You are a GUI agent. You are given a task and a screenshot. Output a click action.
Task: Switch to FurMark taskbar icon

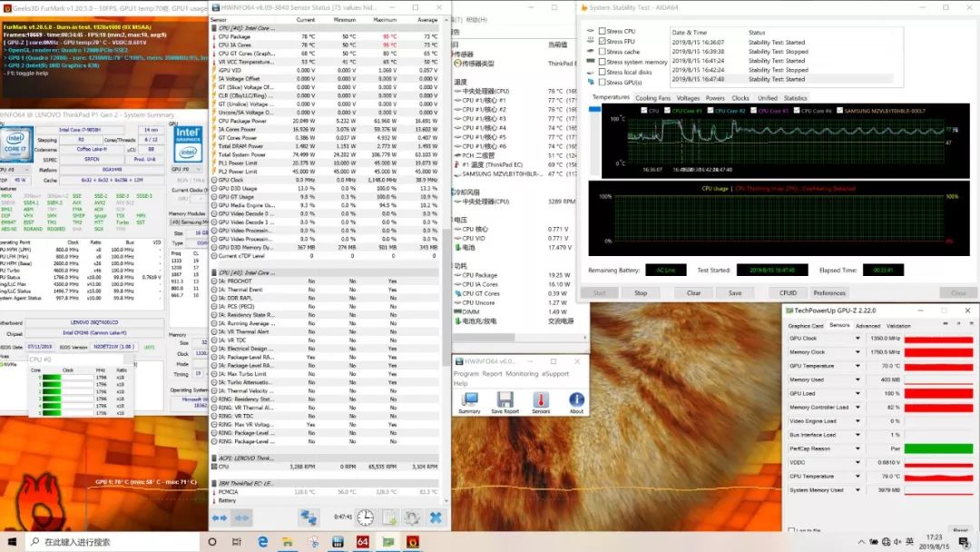(x=413, y=542)
